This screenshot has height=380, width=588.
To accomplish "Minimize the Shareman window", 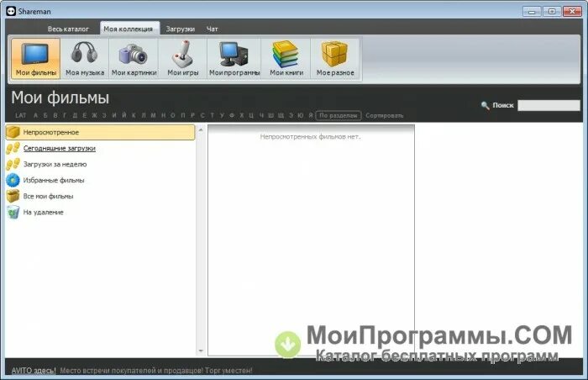I will click(532, 11).
